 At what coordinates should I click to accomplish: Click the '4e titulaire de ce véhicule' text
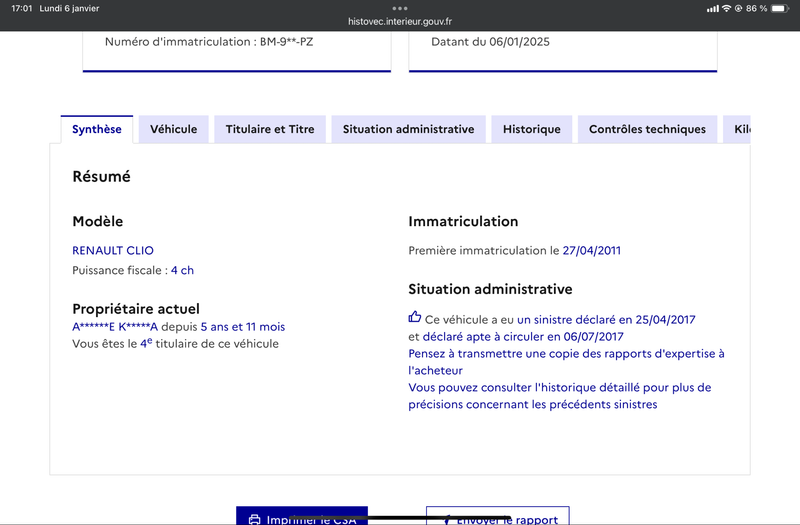(x=209, y=343)
